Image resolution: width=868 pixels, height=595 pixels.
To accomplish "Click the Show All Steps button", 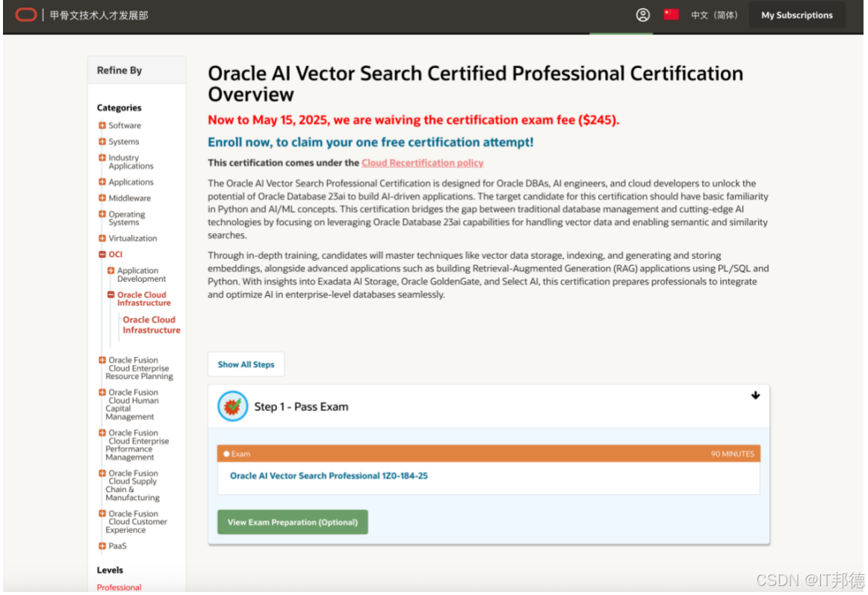I will click(246, 365).
